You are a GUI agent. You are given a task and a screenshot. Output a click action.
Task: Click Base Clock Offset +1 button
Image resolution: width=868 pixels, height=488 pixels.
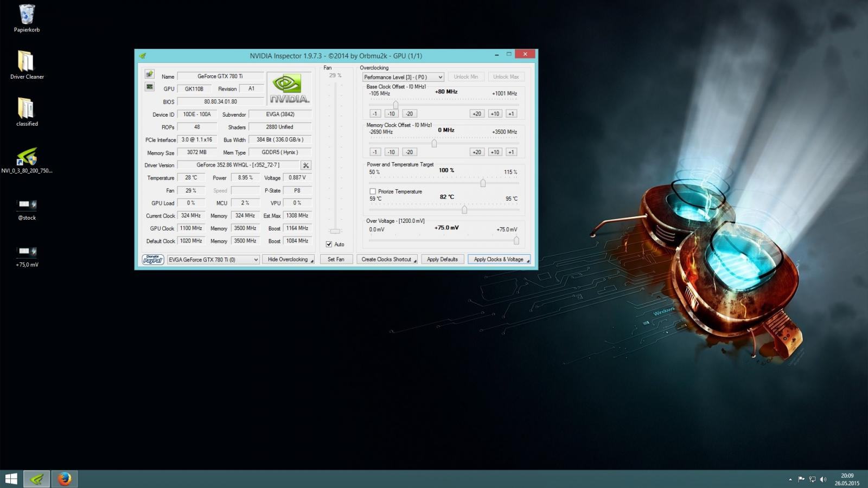point(511,114)
